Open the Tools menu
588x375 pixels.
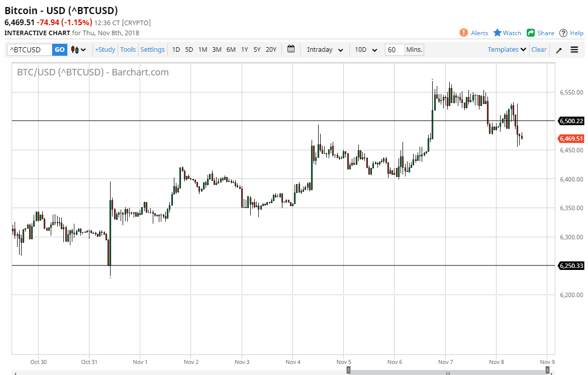coord(128,49)
